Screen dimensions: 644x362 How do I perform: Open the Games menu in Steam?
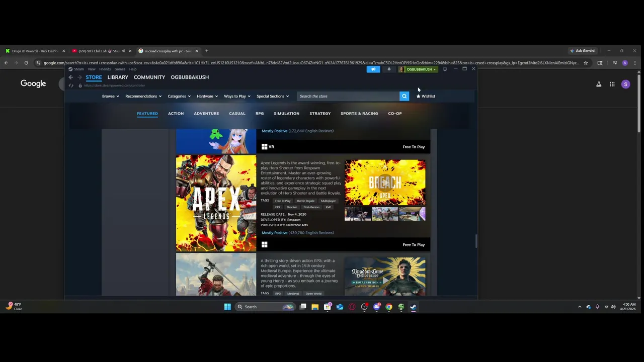(120, 69)
